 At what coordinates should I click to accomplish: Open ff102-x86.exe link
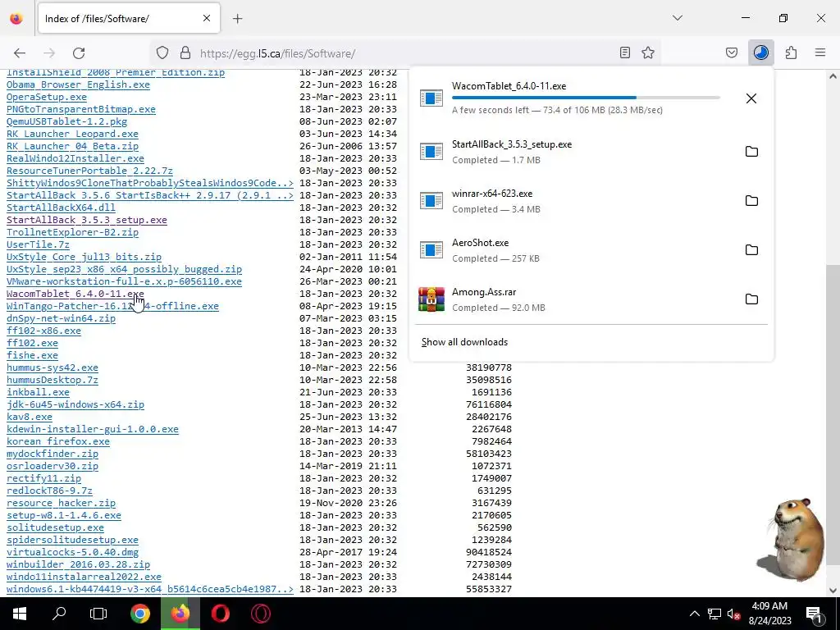(x=44, y=331)
